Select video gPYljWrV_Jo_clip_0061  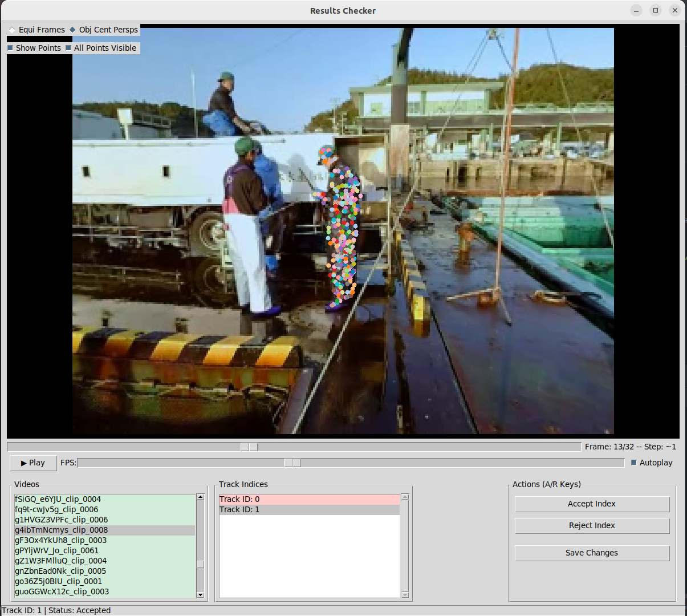point(56,550)
